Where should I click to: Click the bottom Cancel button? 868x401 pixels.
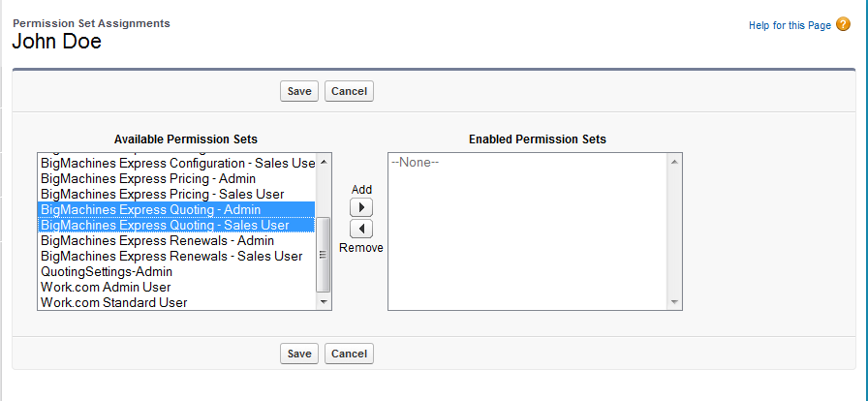[349, 354]
